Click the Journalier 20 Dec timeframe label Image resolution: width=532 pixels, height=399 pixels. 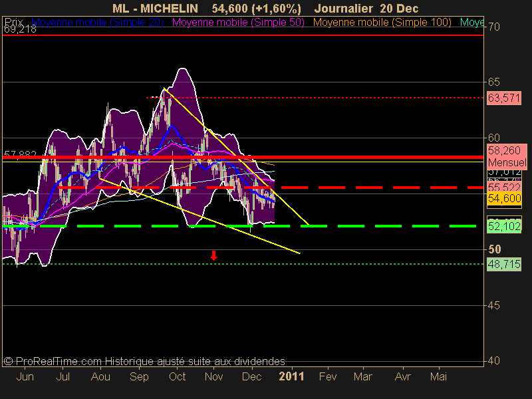pyautogui.click(x=366, y=9)
